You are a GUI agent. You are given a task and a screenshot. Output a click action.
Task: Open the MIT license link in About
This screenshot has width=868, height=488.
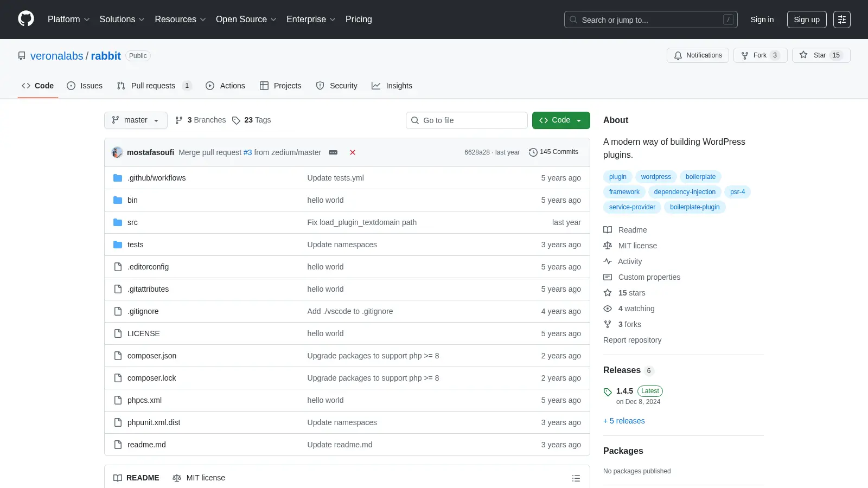click(x=630, y=246)
